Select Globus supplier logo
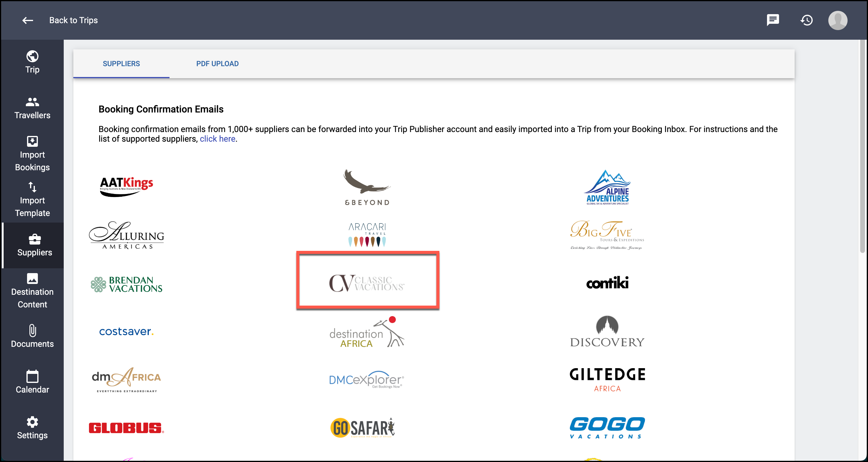 tap(126, 428)
